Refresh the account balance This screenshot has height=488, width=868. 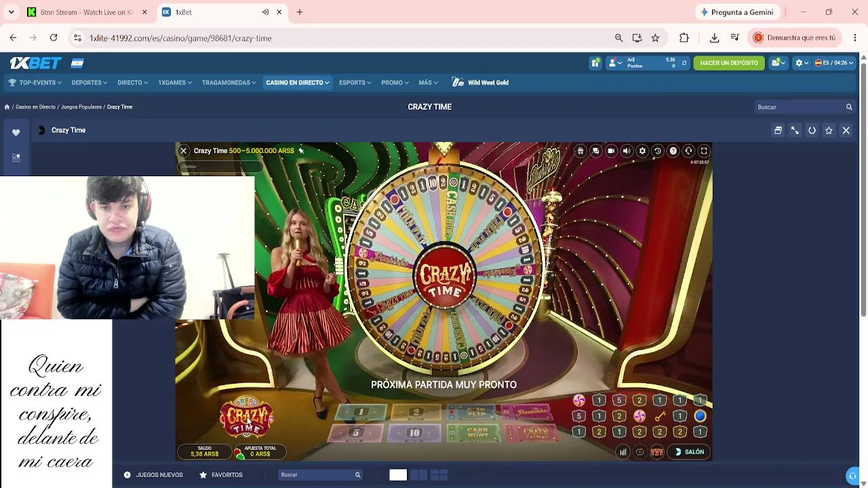pos(684,63)
